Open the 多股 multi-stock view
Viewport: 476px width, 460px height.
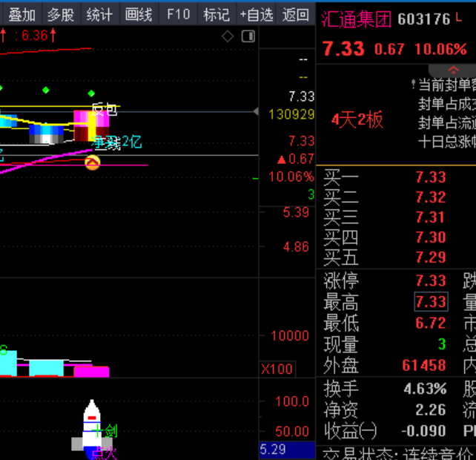(61, 15)
